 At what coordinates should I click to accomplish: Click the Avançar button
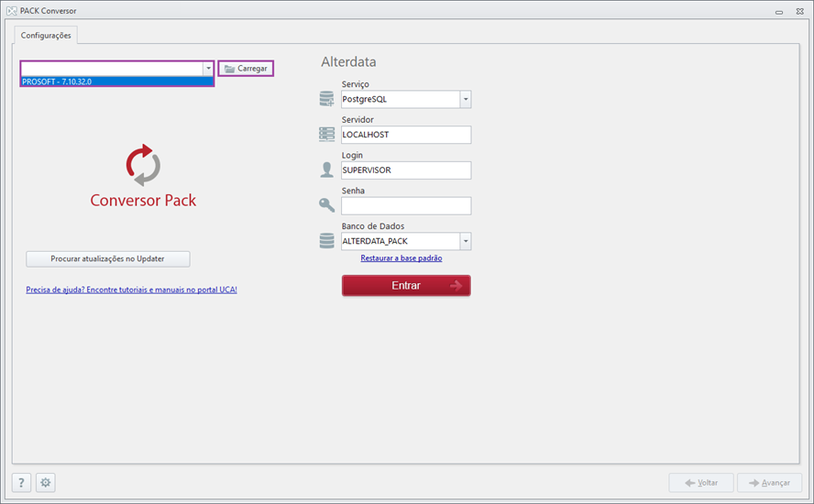pyautogui.click(x=769, y=483)
